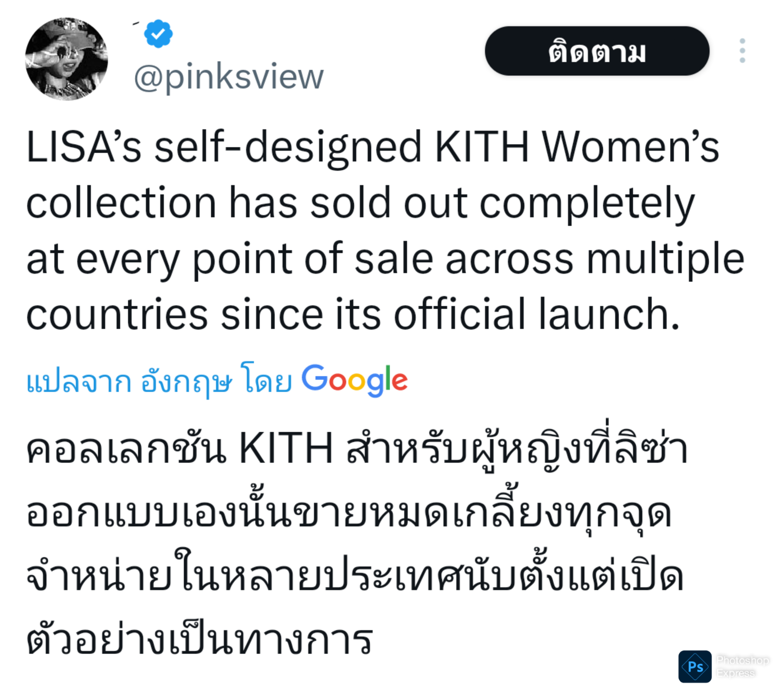The image size is (784, 696).
Task: Click KITH in the Thai translation
Action: tap(286, 448)
